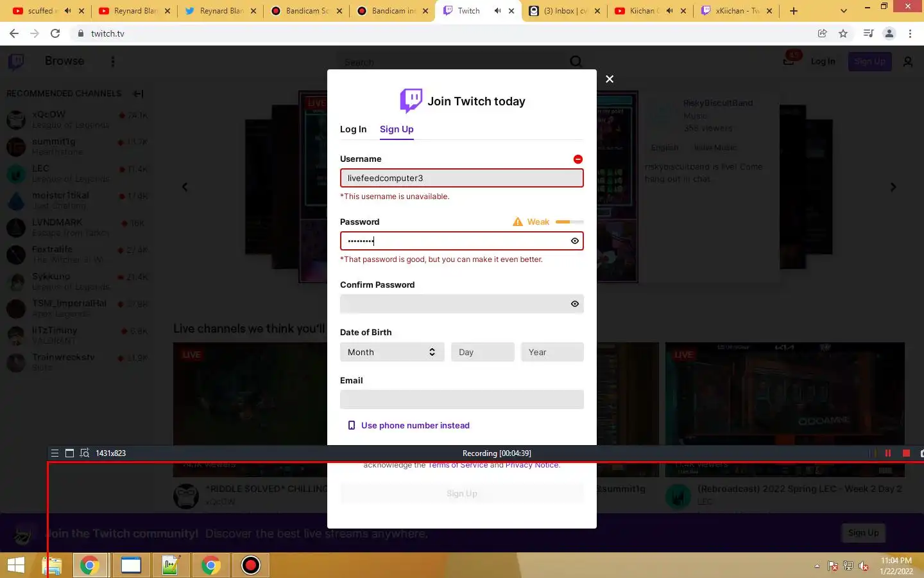924x578 pixels.
Task: Open Chrome three-dot menu
Action: click(910, 33)
